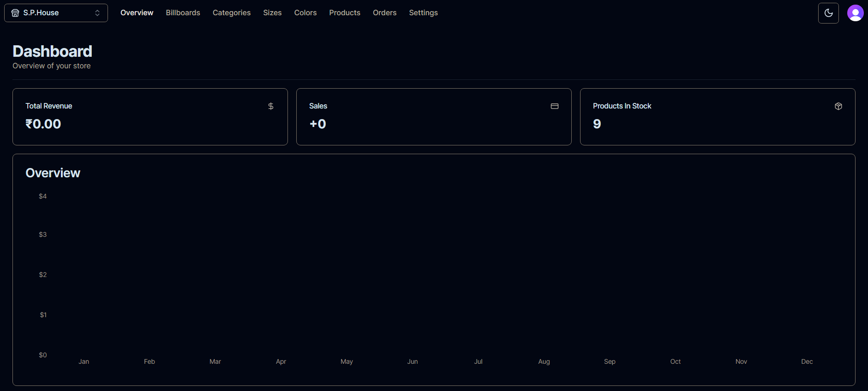Click the store icon beside S.P.House
The height and width of the screenshot is (391, 868).
(15, 13)
